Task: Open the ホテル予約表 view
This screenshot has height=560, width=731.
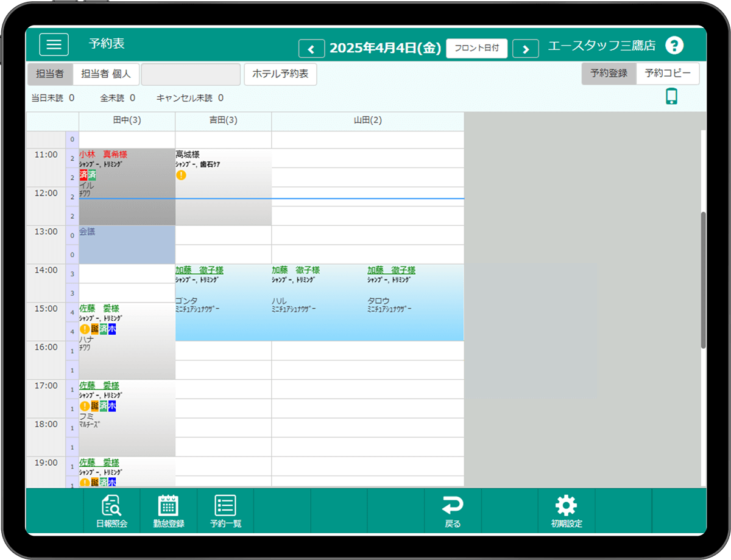Action: pos(280,74)
